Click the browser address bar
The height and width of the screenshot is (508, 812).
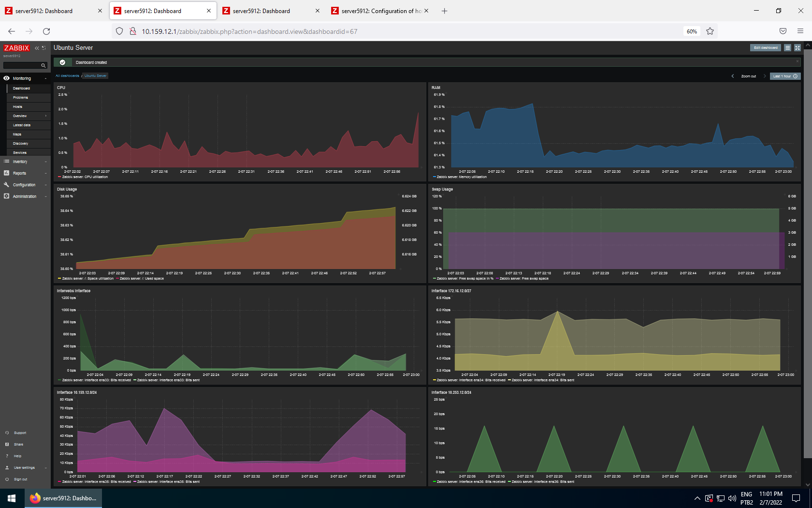(338, 31)
